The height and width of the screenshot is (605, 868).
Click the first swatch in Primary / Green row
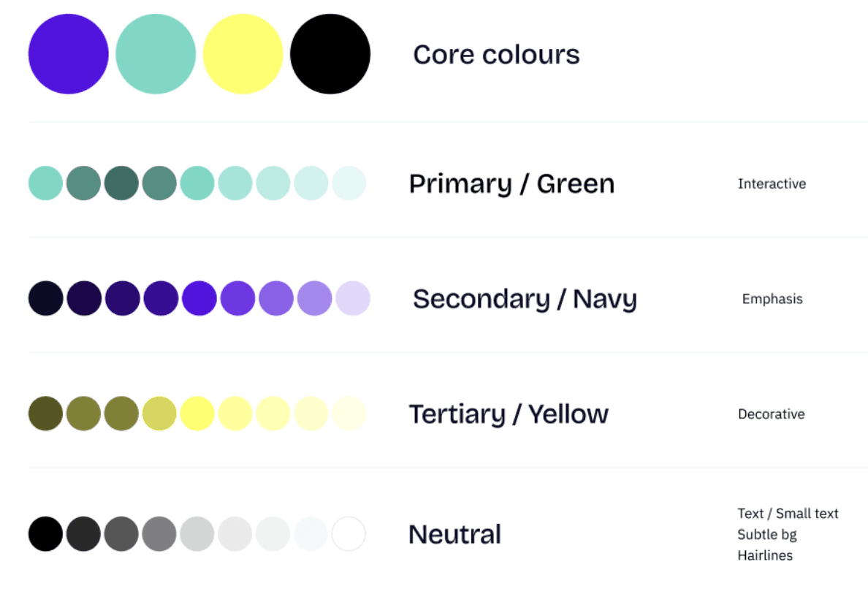(45, 183)
